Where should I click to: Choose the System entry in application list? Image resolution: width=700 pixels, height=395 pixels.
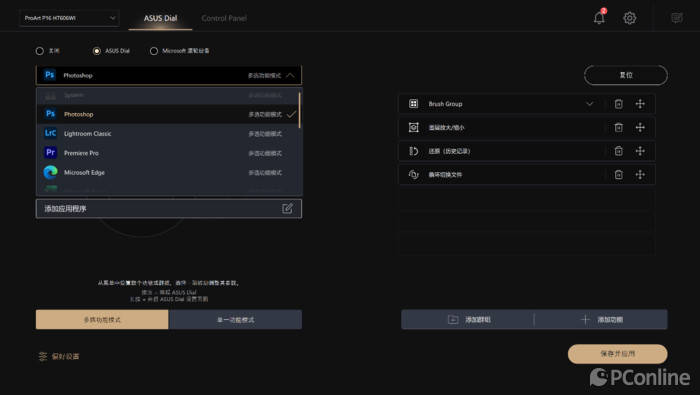click(x=167, y=95)
